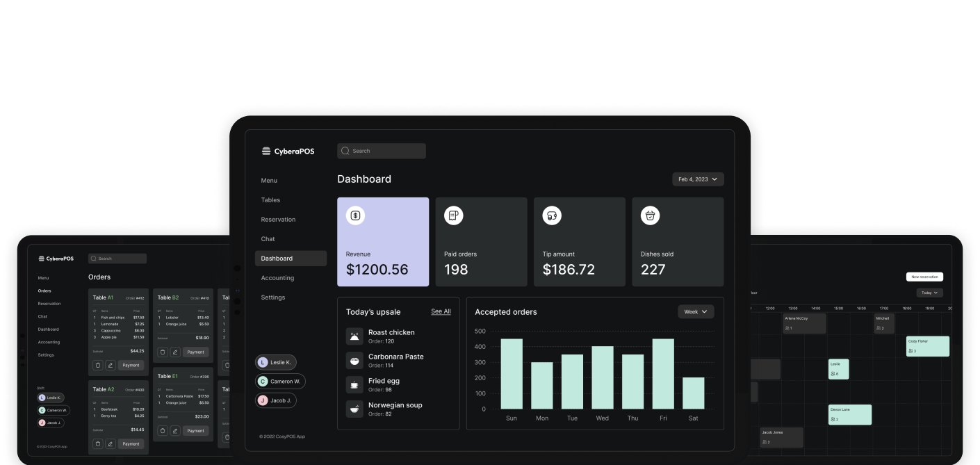Click Payment button for Table A2
This screenshot has height=465, width=980.
pyautogui.click(x=131, y=443)
